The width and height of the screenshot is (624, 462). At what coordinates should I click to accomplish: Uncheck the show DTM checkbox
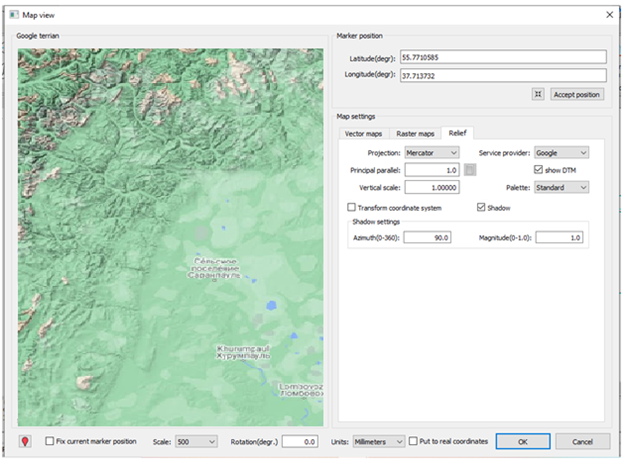[539, 170]
